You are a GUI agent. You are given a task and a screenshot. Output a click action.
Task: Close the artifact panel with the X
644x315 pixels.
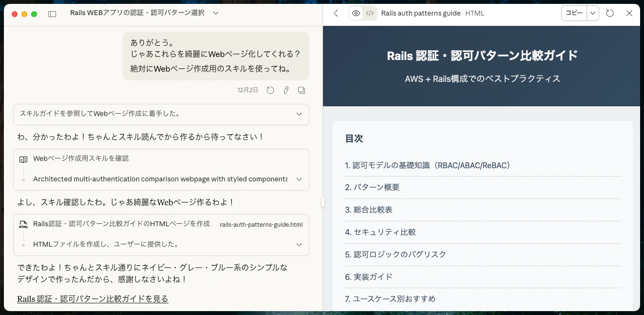coord(629,14)
